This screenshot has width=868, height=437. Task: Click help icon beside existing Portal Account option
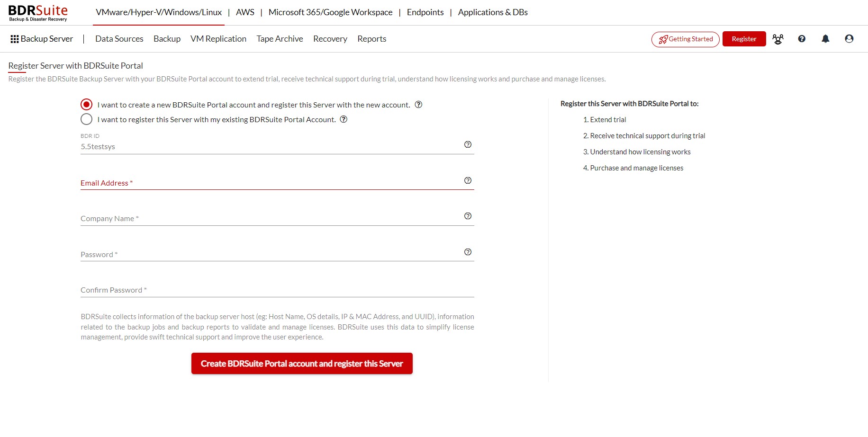click(344, 119)
